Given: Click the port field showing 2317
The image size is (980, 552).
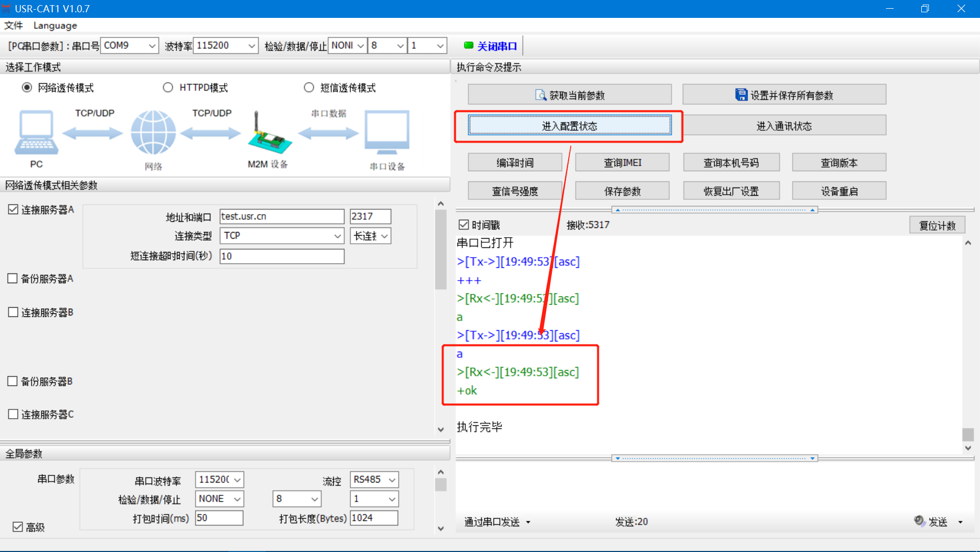Looking at the screenshot, I should (370, 216).
